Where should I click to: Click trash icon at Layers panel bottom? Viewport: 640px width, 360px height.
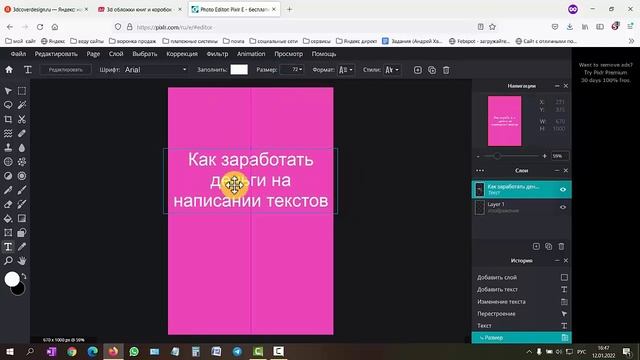tap(561, 246)
